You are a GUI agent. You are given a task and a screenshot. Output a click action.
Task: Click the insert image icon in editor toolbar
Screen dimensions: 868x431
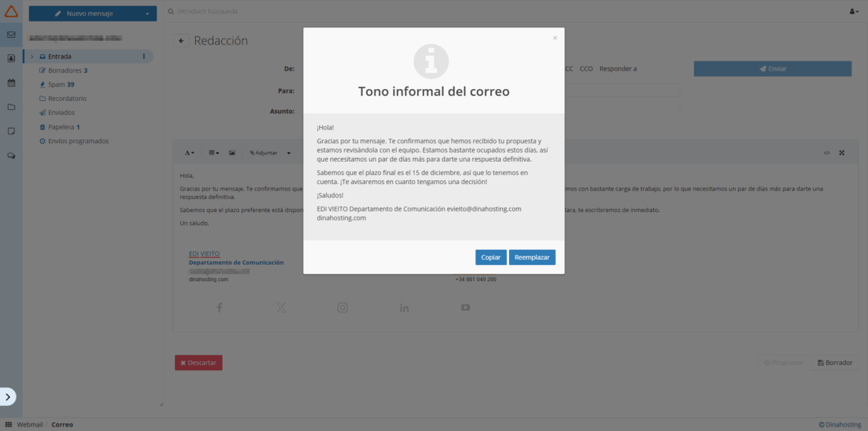pyautogui.click(x=231, y=152)
